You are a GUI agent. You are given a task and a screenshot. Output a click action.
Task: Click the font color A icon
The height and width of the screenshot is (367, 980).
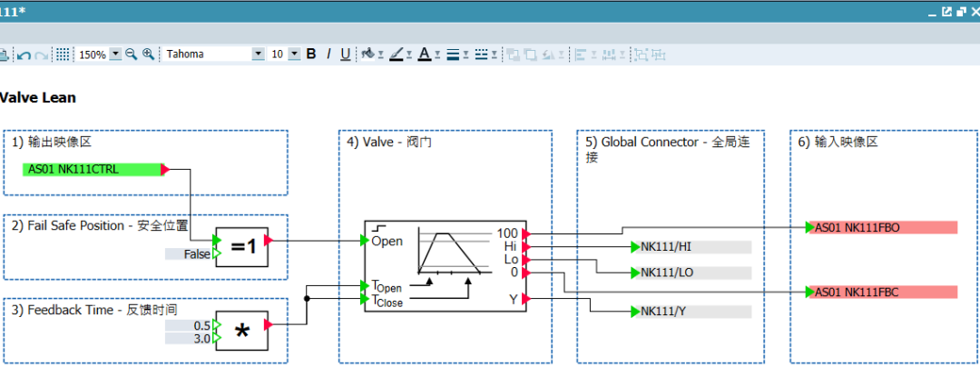pyautogui.click(x=423, y=55)
